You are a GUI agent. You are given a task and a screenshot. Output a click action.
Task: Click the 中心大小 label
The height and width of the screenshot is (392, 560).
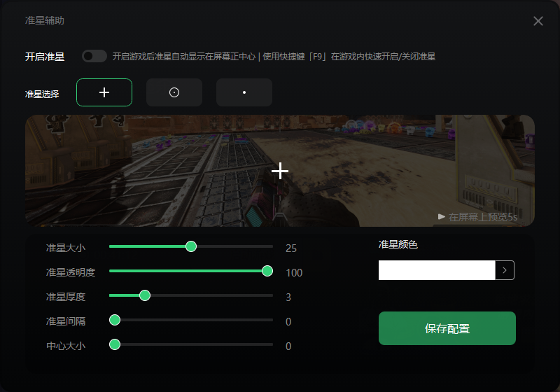[66, 346]
